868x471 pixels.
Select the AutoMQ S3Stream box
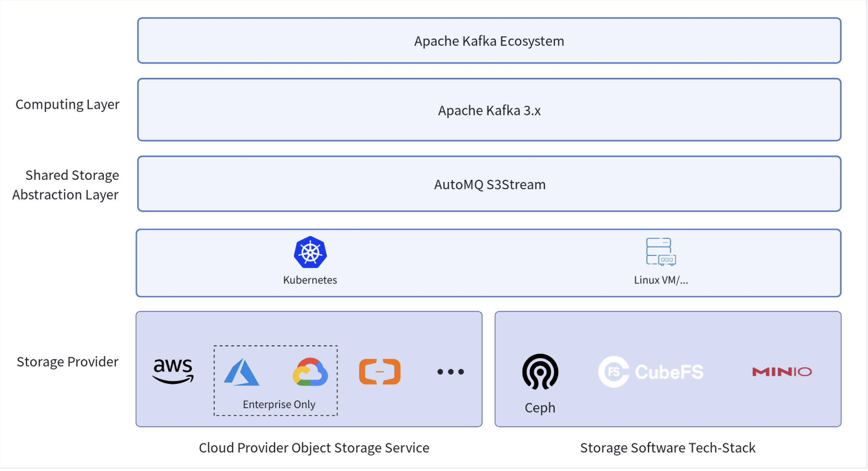pyautogui.click(x=489, y=184)
